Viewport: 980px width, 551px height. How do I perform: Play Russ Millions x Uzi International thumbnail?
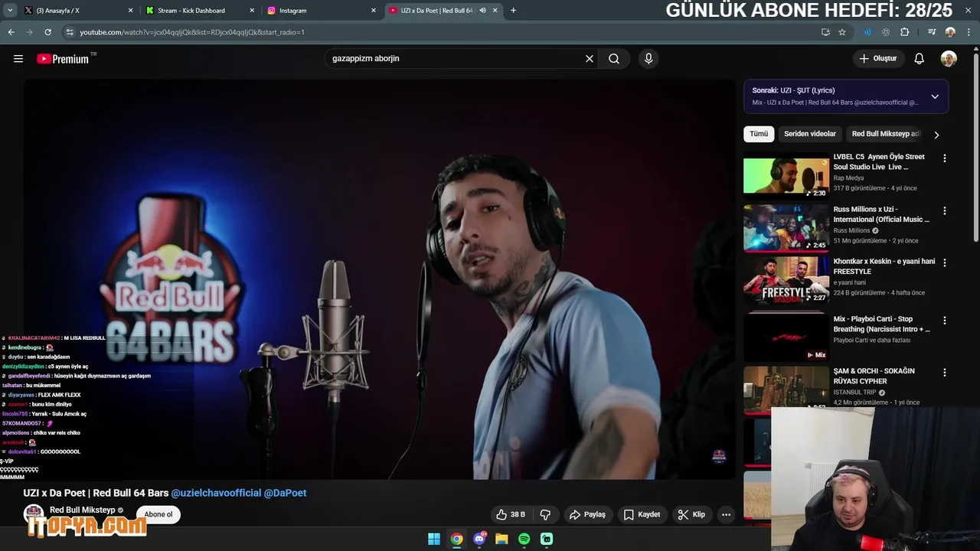pyautogui.click(x=786, y=230)
